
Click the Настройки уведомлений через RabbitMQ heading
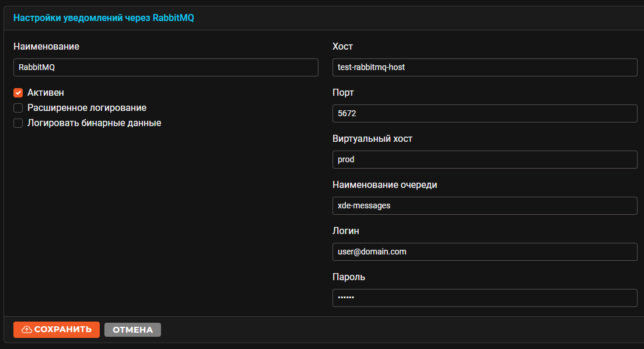coord(103,18)
